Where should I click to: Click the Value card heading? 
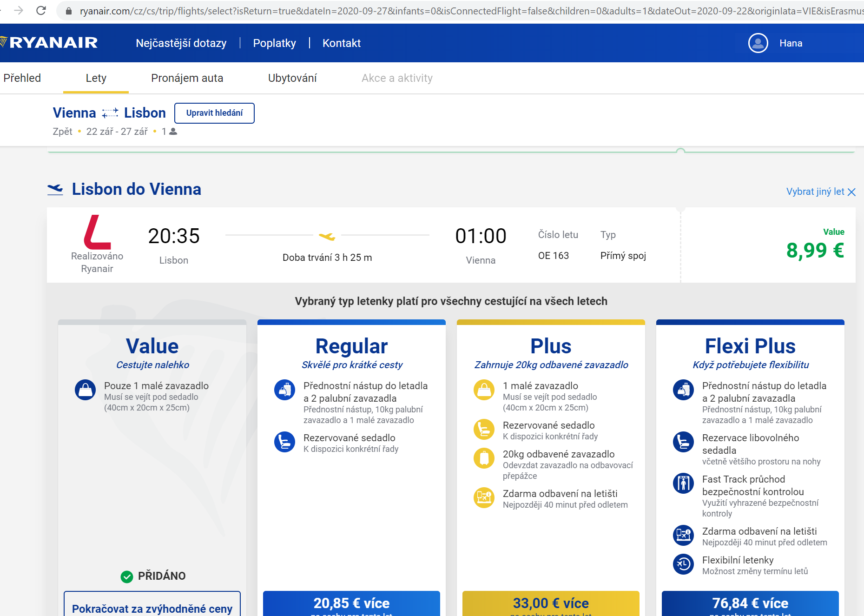click(152, 346)
